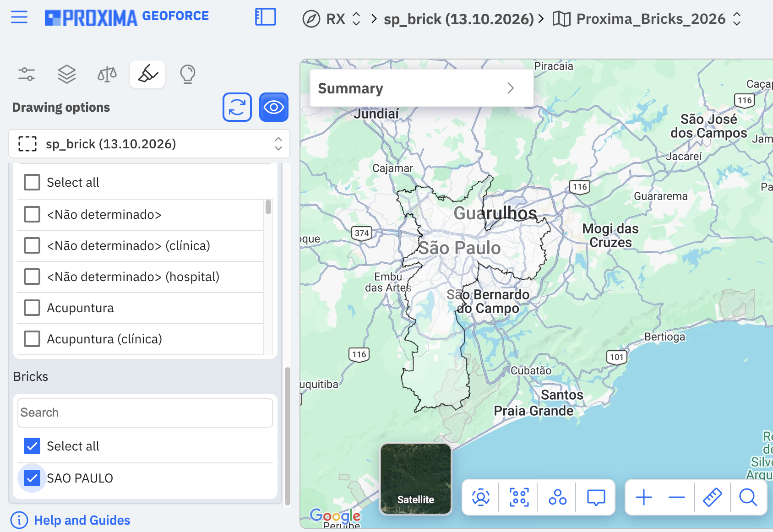
Task: Toggle drawing visibility eye button
Action: pos(274,107)
